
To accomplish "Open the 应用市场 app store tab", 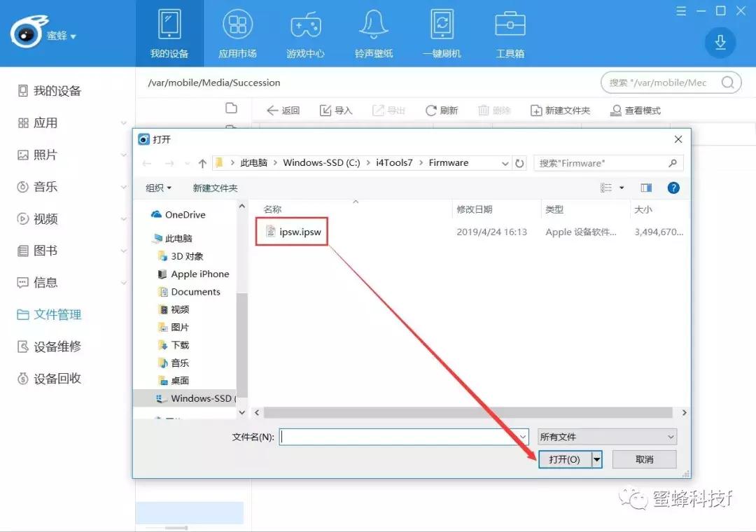I will click(x=237, y=34).
